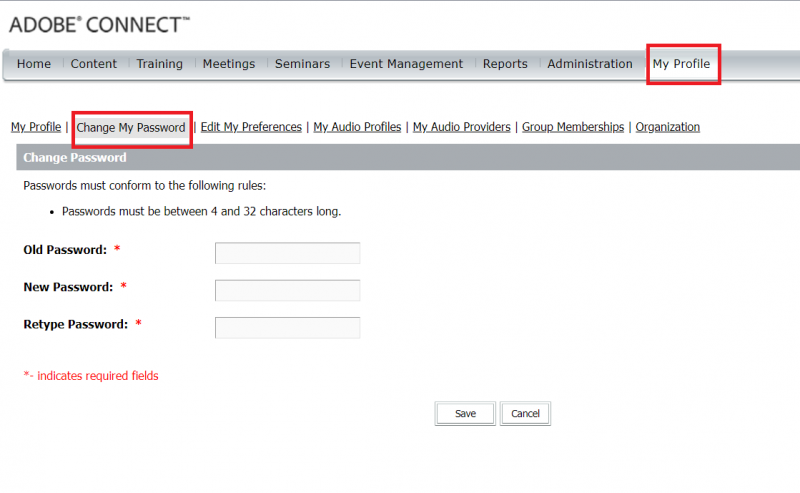Open the Meetings tab

tap(229, 64)
